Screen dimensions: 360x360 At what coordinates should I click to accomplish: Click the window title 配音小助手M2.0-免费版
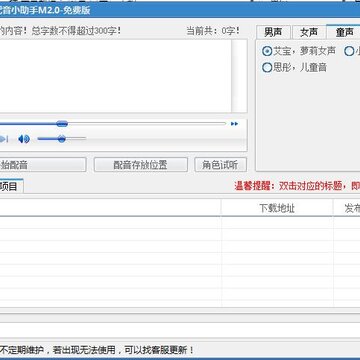coord(45,10)
